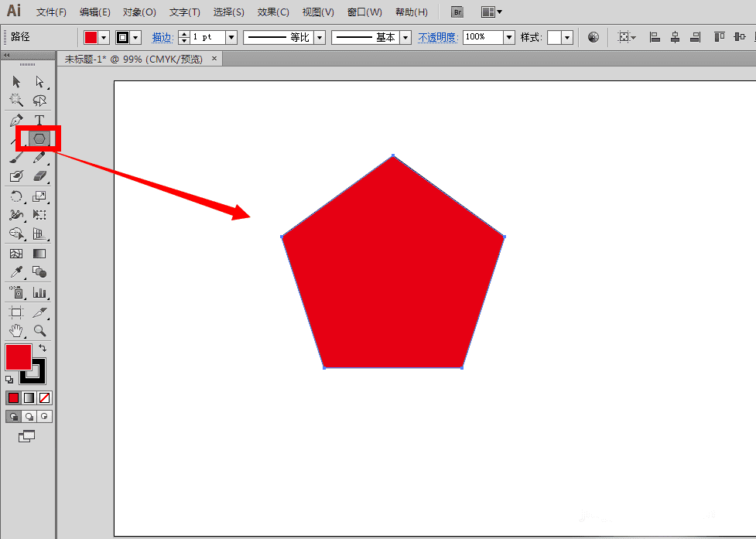Open variable width profile 等比 dropdown
This screenshot has height=539, width=756.
tap(320, 38)
